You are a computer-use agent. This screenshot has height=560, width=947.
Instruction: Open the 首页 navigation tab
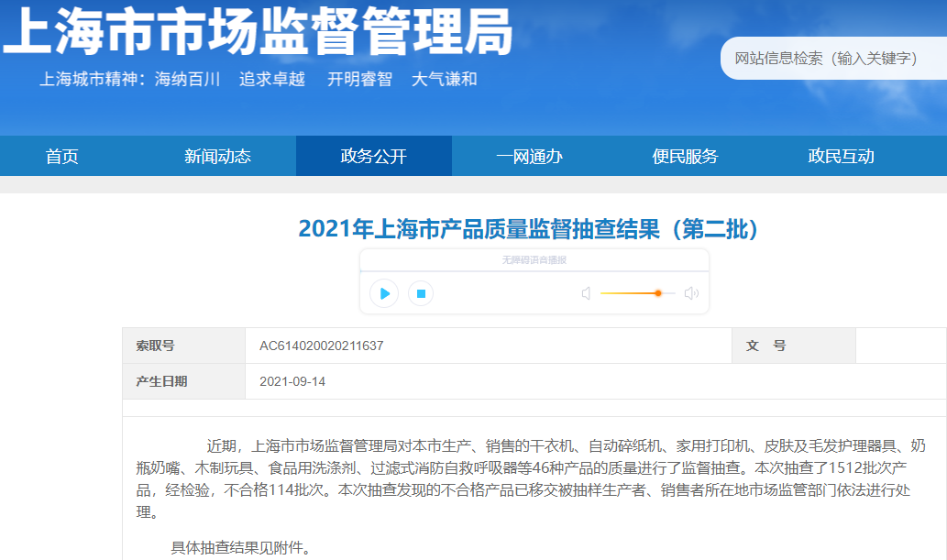[62, 157]
